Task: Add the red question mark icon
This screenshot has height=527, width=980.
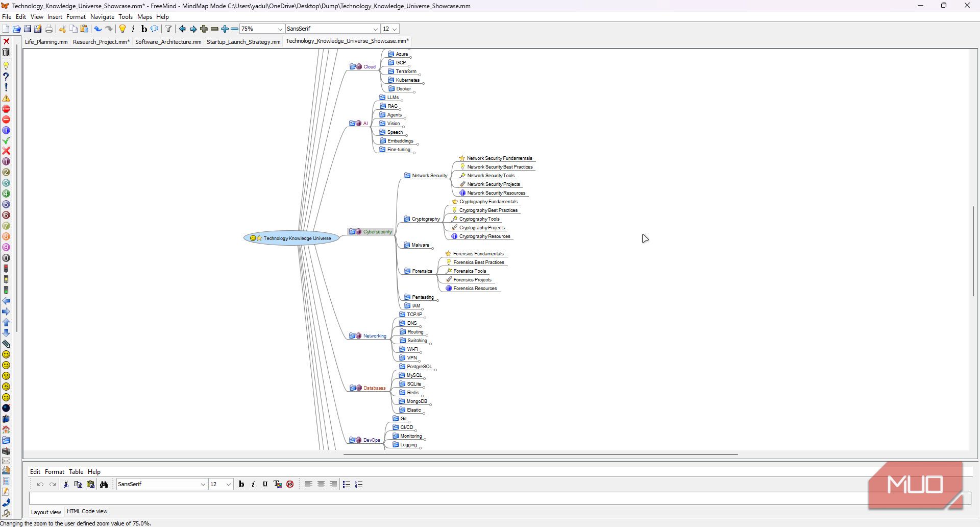Action: (x=6, y=77)
